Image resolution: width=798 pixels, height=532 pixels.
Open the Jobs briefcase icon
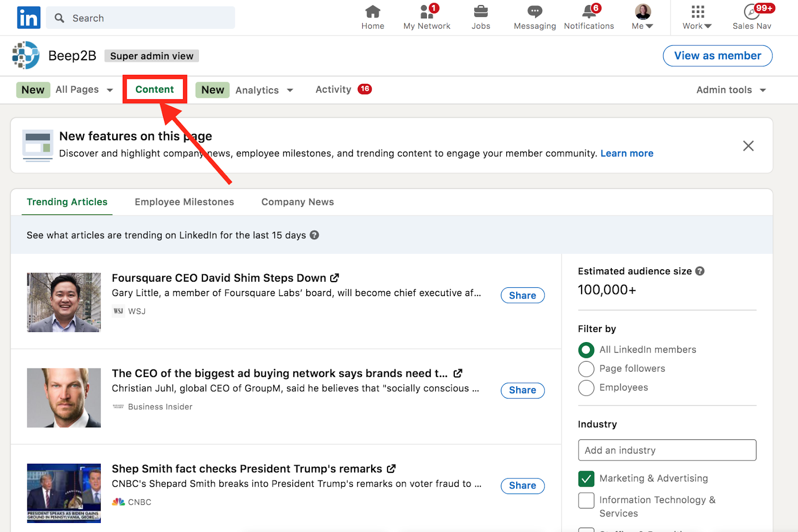click(481, 11)
